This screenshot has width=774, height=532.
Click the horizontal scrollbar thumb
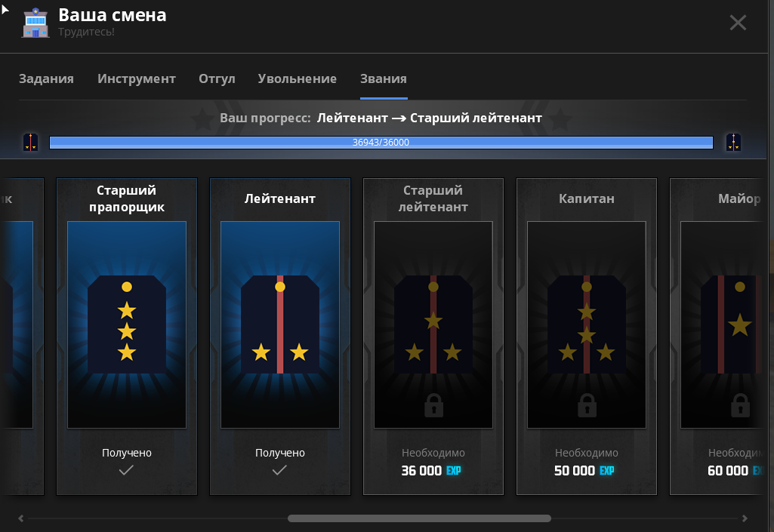click(419, 518)
